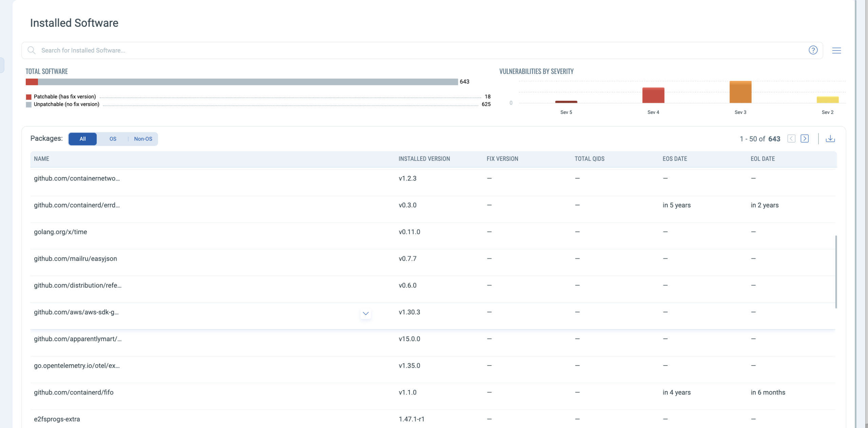Sort by Installed Version column

424,159
